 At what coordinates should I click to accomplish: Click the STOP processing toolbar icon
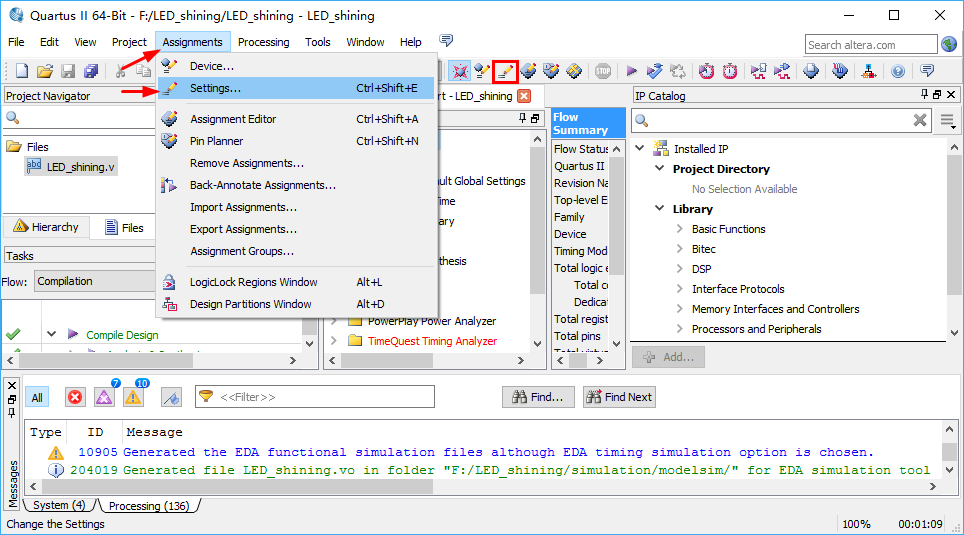pyautogui.click(x=603, y=71)
